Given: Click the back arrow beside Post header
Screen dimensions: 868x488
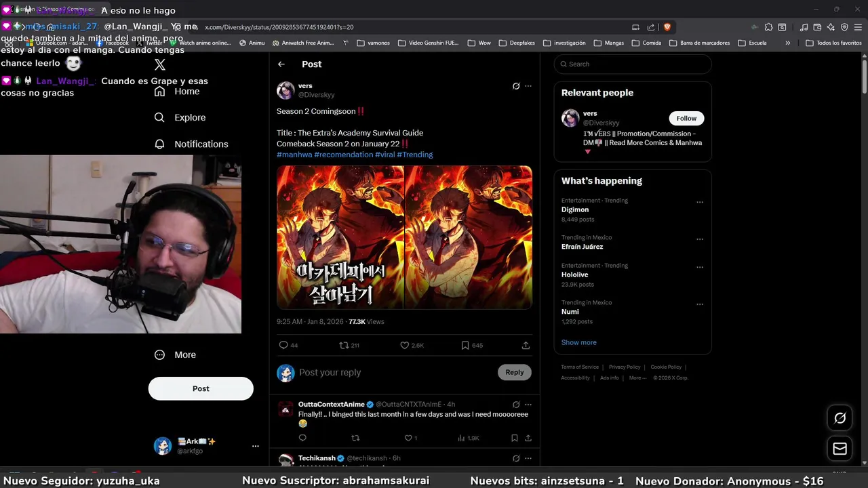Looking at the screenshot, I should (x=281, y=64).
